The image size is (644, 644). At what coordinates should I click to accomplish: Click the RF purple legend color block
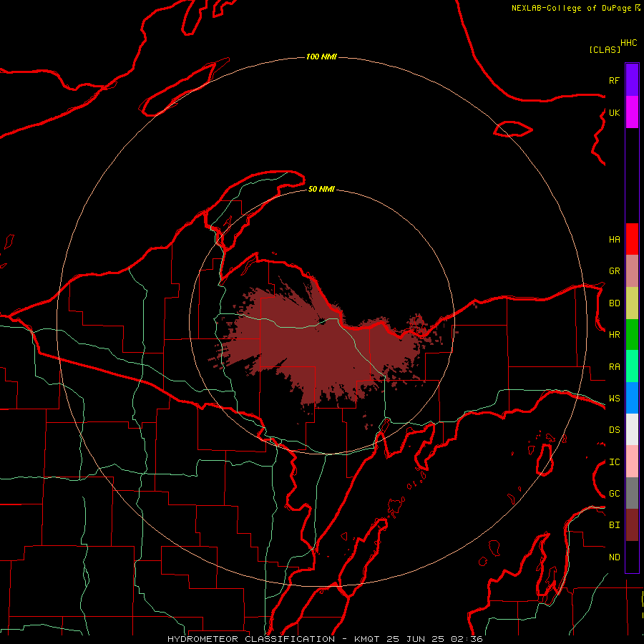tap(632, 79)
